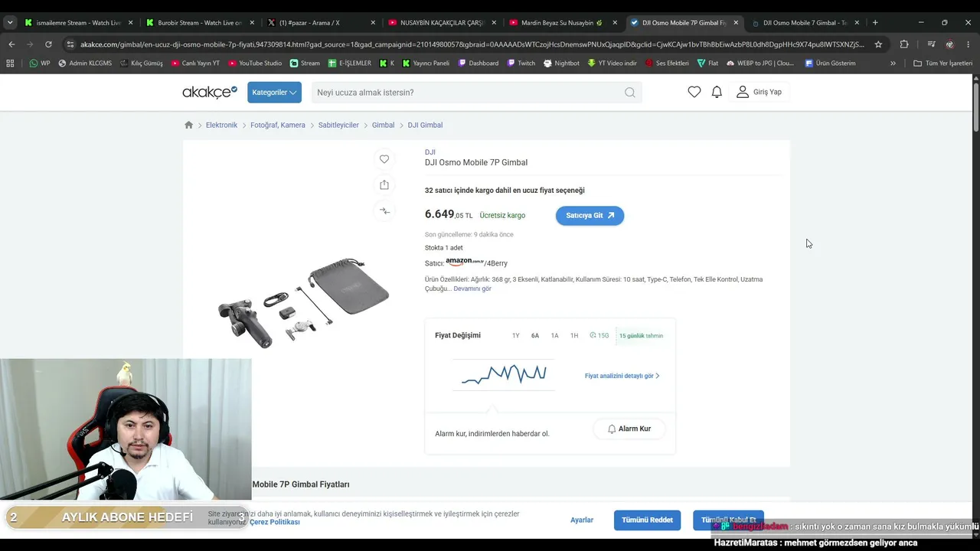Click Tümünü Reddet to reject cookies
980x551 pixels.
coord(647,520)
